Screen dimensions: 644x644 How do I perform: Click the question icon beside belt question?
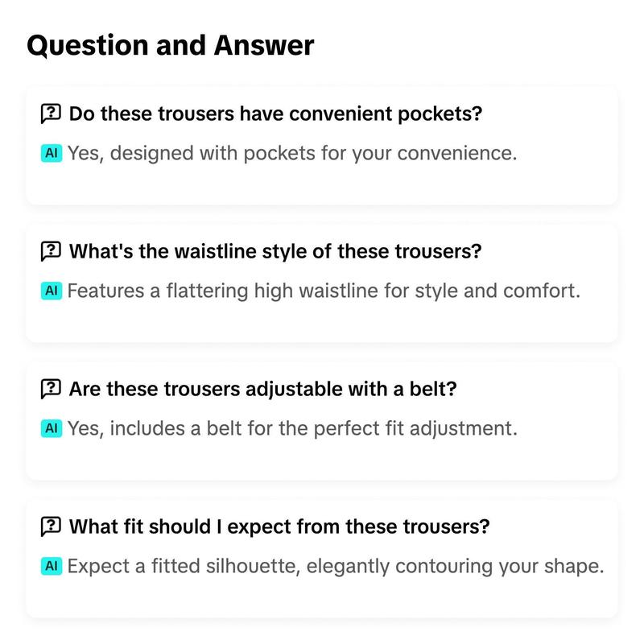tap(51, 389)
